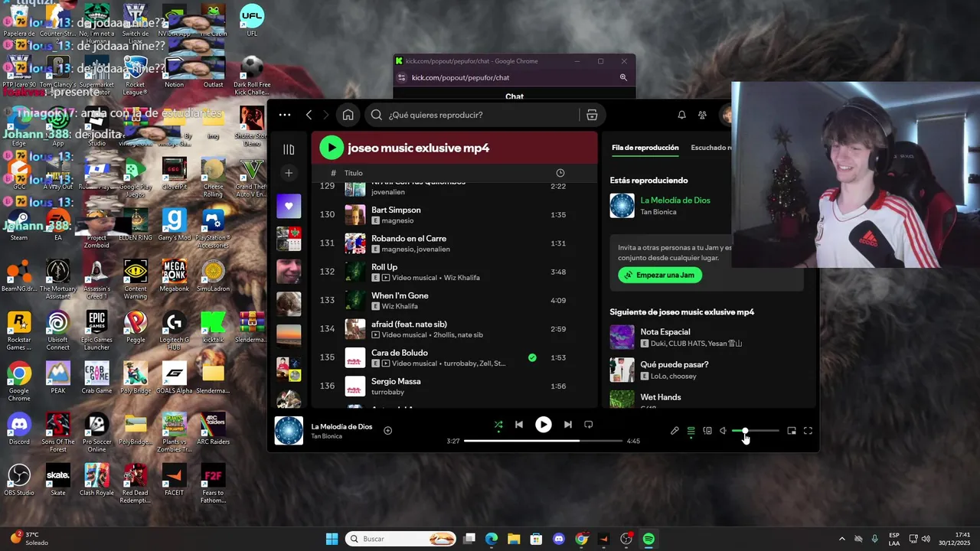The width and height of the screenshot is (980, 551).
Task: Select the Sergio Massa track
Action: [x=454, y=386]
